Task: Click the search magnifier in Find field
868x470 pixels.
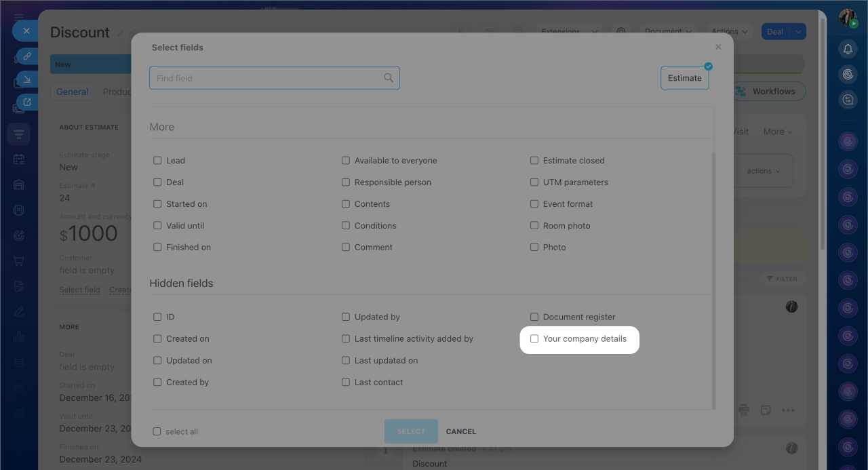Action: pyautogui.click(x=389, y=78)
